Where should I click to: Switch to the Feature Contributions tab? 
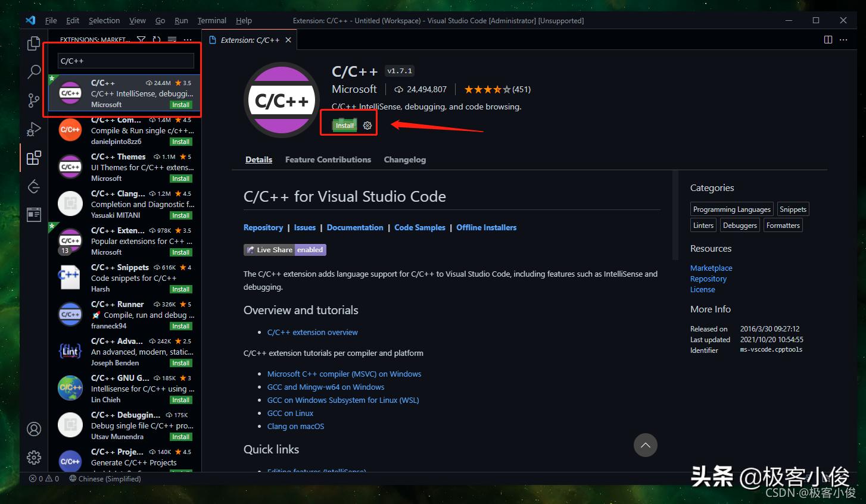(328, 159)
